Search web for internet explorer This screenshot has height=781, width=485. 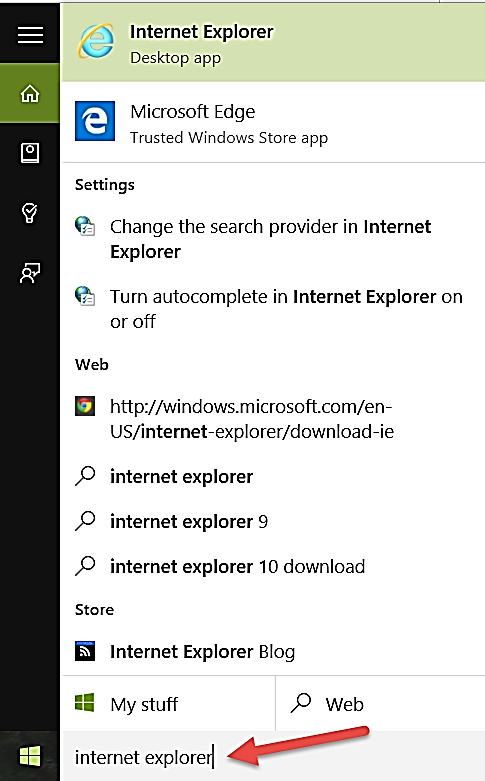272,477
